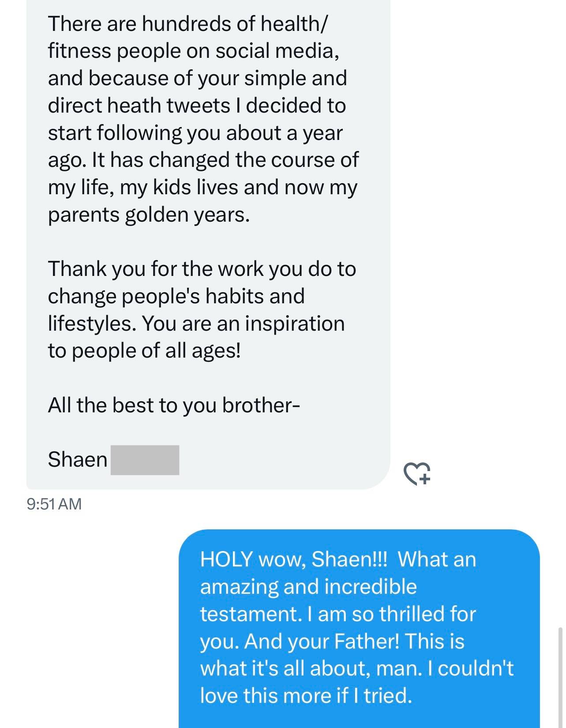The image size is (566, 728).
Task: Click the 'Shaen' signature in the gray message
Action: (78, 460)
